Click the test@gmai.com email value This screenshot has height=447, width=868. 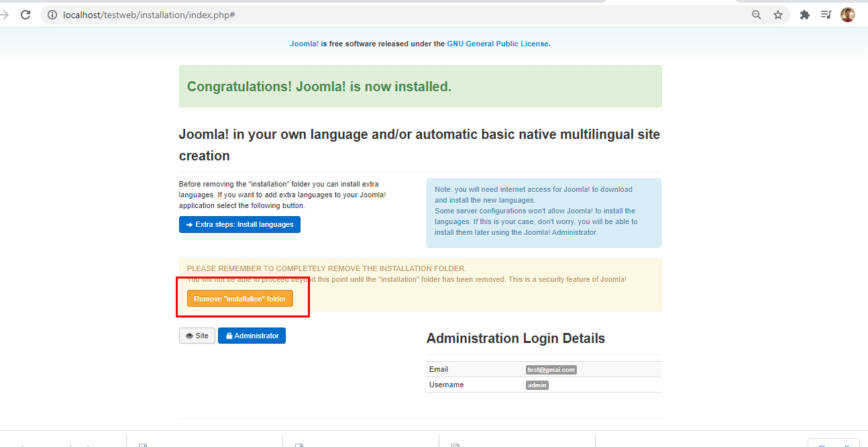(551, 370)
